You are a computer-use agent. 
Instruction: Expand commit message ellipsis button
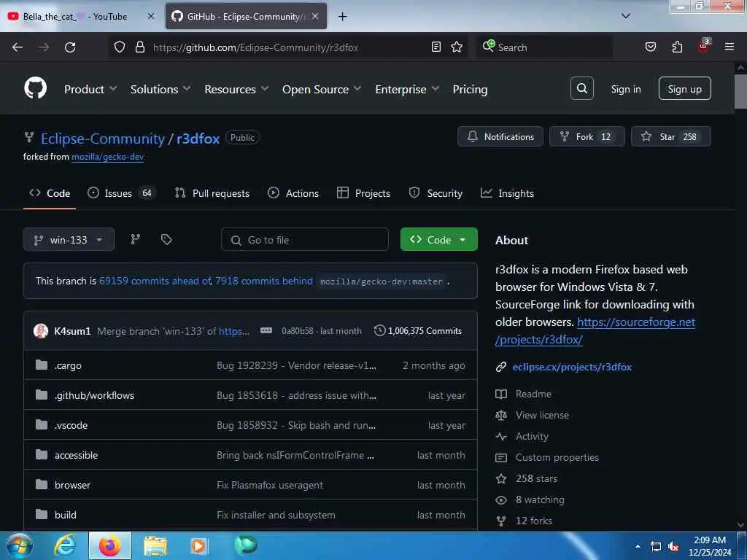point(266,330)
